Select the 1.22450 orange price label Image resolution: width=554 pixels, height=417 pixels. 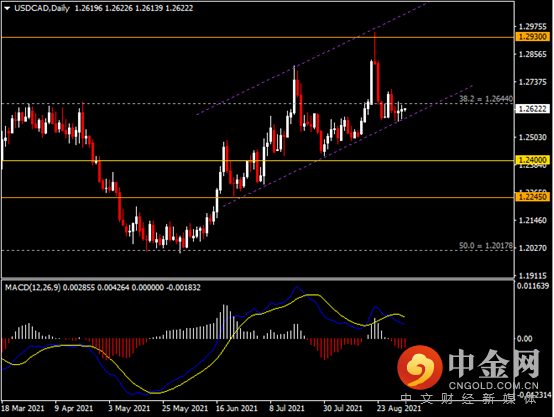533,197
